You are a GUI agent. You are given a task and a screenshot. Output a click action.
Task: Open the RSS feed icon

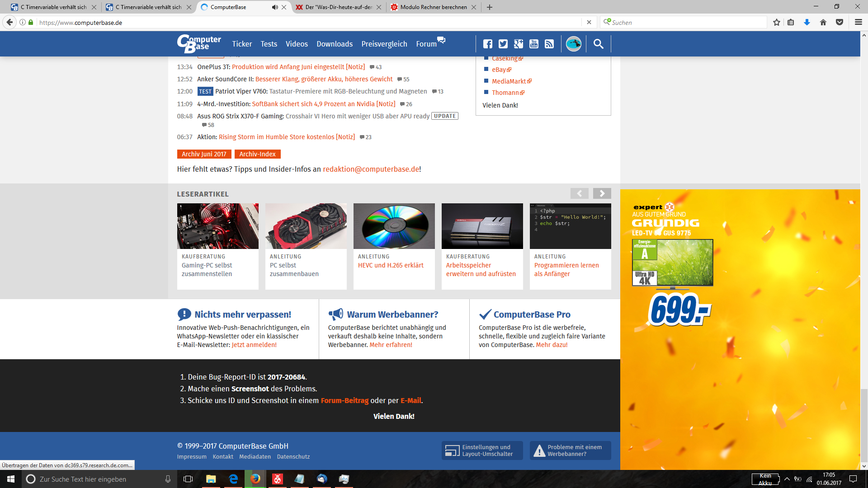click(549, 44)
